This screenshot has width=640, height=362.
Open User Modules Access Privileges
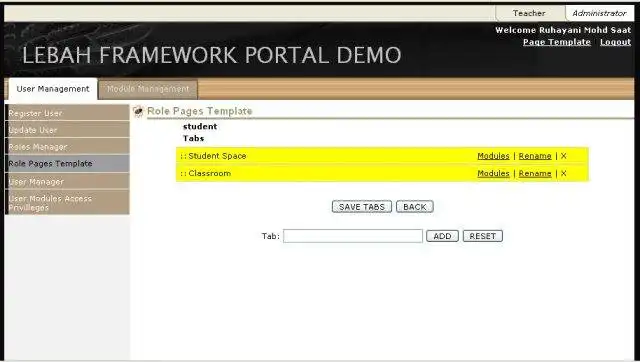tap(67, 203)
